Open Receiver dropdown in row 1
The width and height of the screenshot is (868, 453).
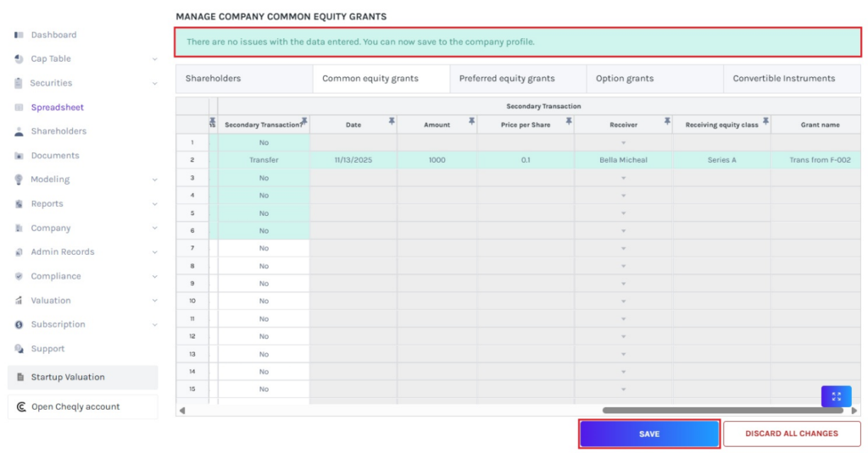click(x=623, y=143)
